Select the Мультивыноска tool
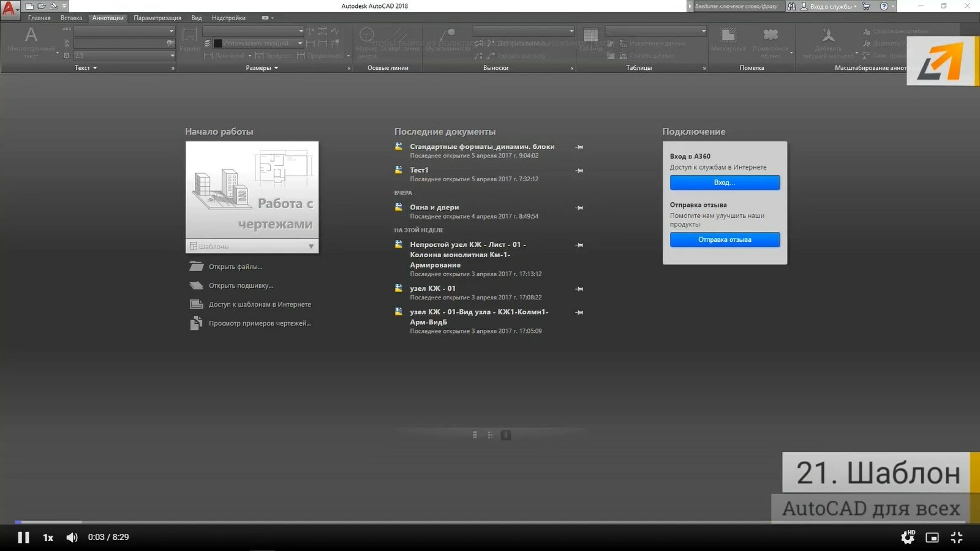Image resolution: width=980 pixels, height=551 pixels. pos(448,40)
